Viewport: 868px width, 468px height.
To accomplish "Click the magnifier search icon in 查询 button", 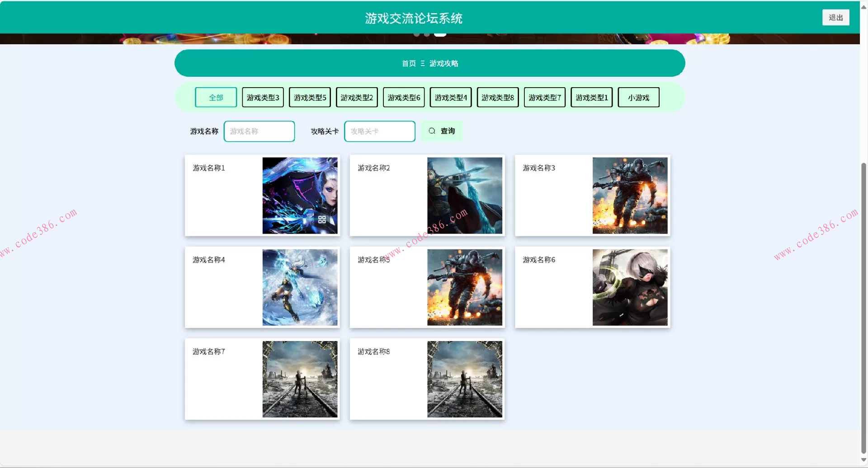I will 432,131.
